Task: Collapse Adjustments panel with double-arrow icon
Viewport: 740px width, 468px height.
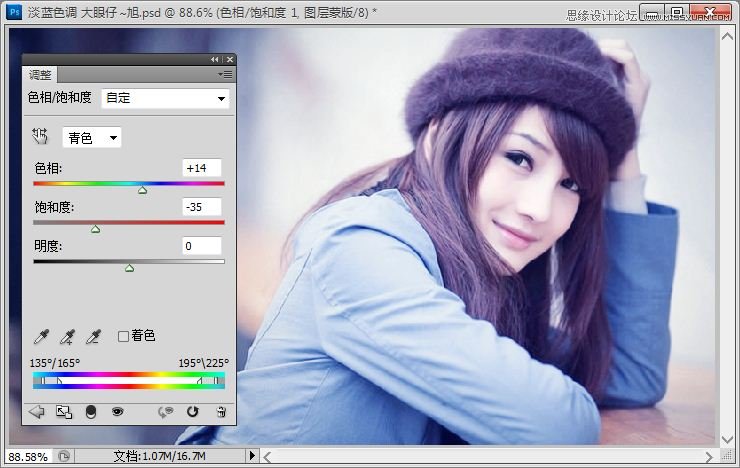Action: (x=215, y=59)
